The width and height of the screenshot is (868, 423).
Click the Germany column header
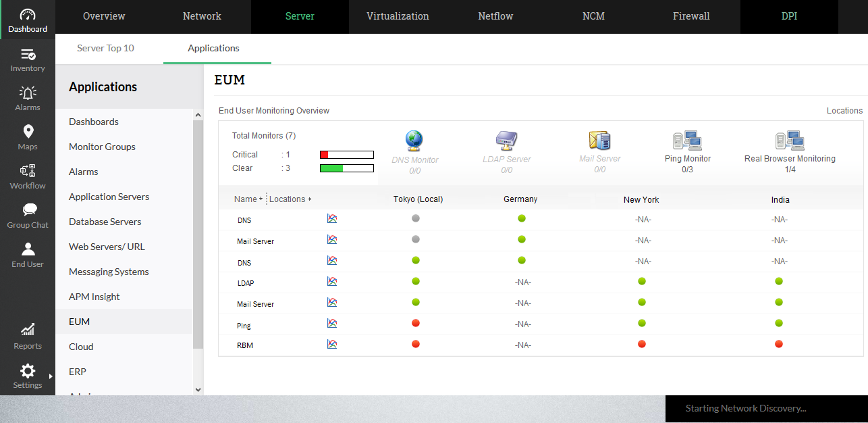[520, 199]
